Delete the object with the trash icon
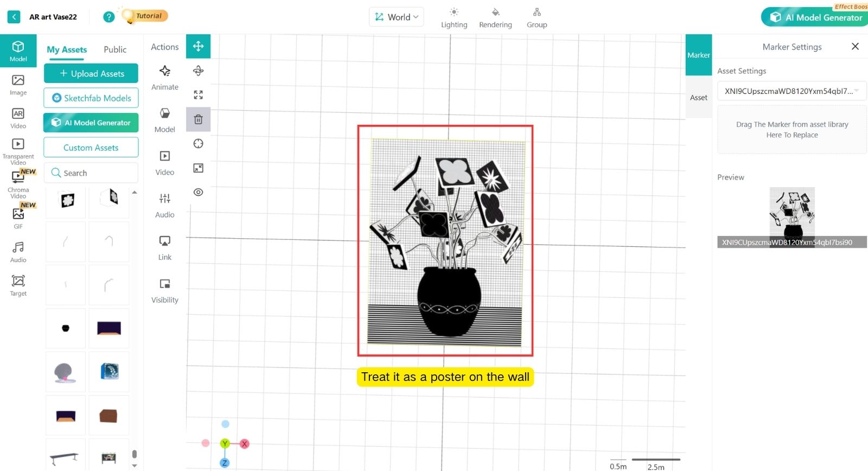868x471 pixels. point(198,119)
